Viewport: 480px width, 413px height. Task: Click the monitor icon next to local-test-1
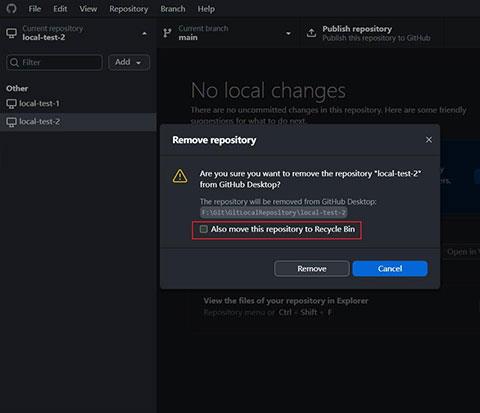[11, 104]
